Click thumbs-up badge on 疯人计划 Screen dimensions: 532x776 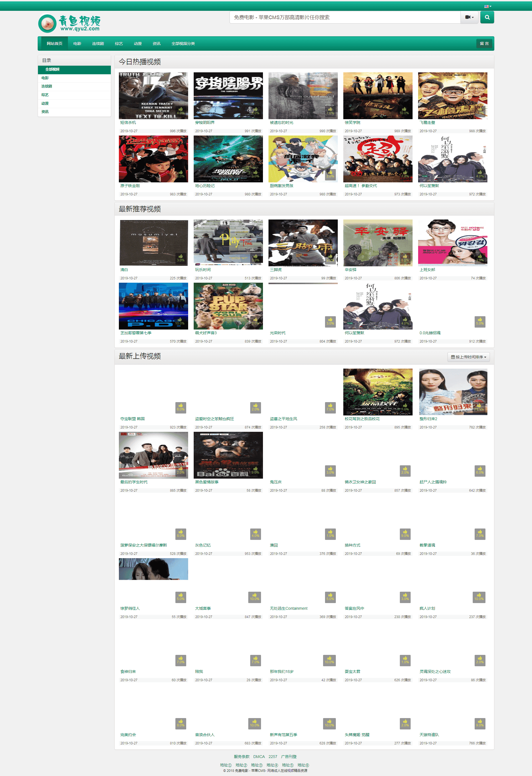(479, 597)
